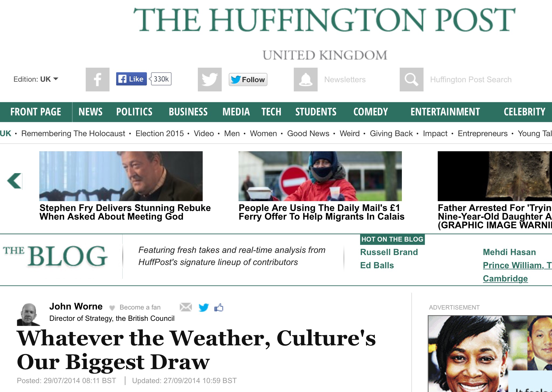The image size is (552, 392).
Task: Click into Huffington Post Search field
Action: click(471, 80)
